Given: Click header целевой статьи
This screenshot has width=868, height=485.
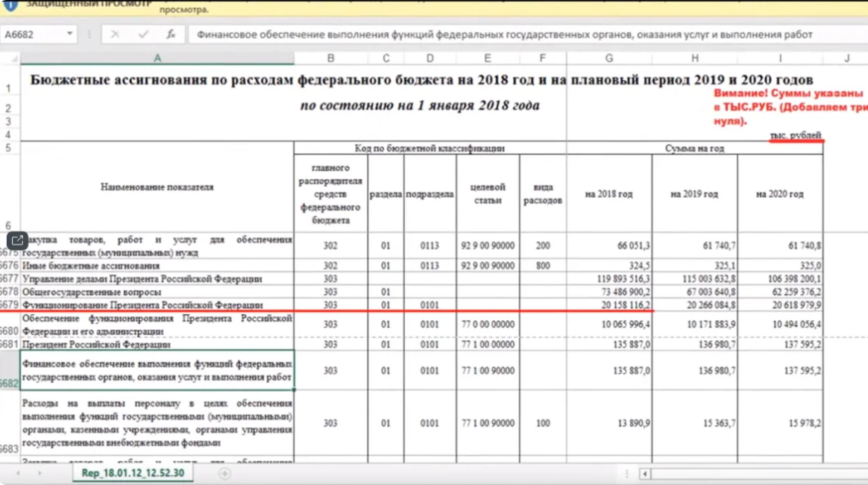Looking at the screenshot, I should pyautogui.click(x=488, y=194).
